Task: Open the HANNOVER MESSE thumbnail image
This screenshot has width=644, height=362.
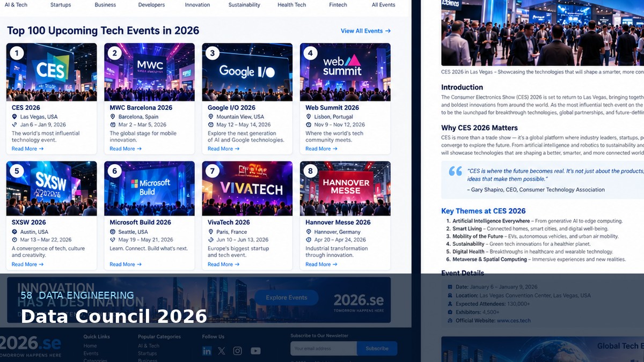Action: [x=345, y=188]
